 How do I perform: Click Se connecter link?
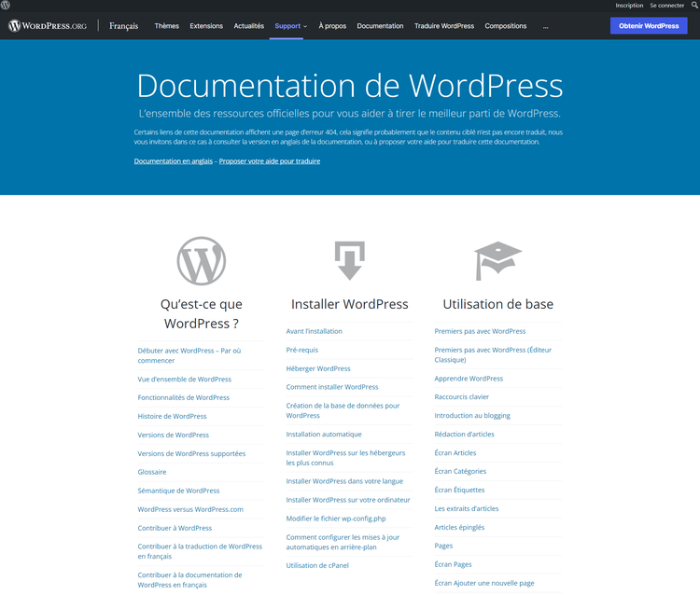pos(667,6)
